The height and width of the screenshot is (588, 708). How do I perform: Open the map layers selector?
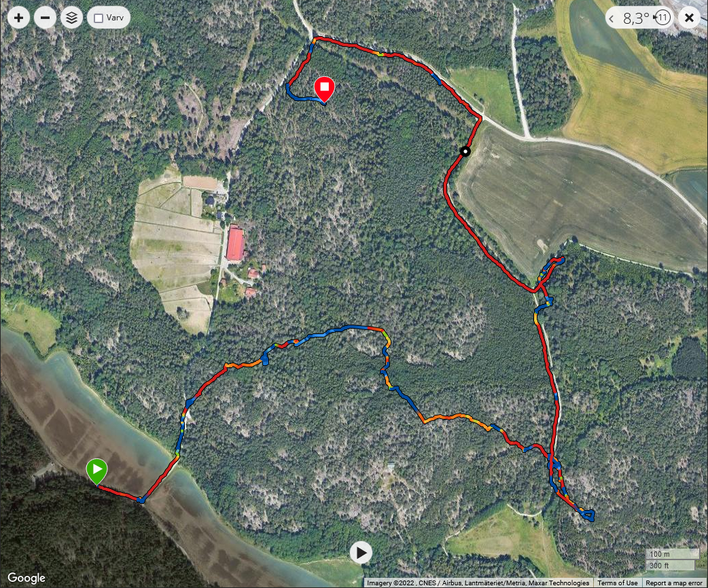(71, 18)
